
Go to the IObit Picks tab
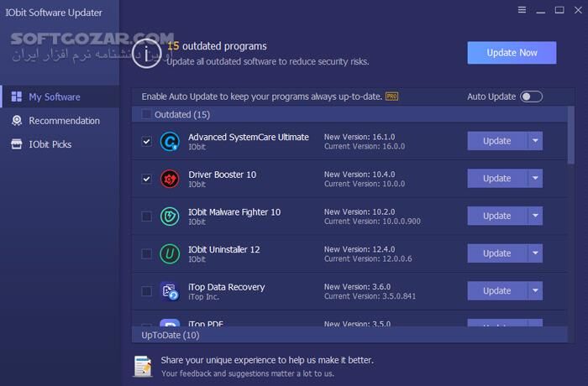[60, 144]
